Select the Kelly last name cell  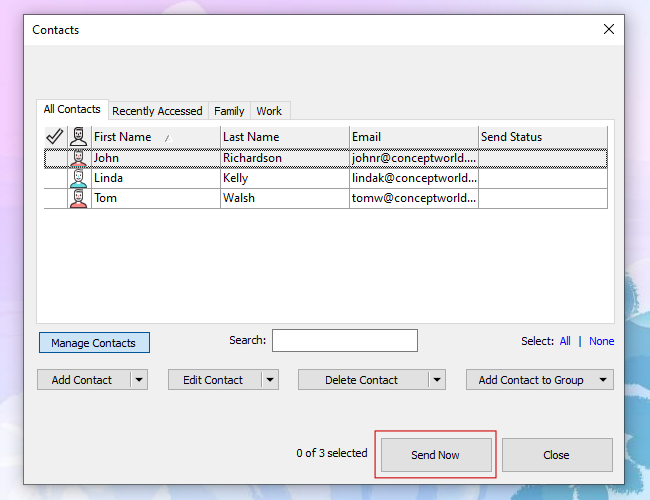(285, 178)
